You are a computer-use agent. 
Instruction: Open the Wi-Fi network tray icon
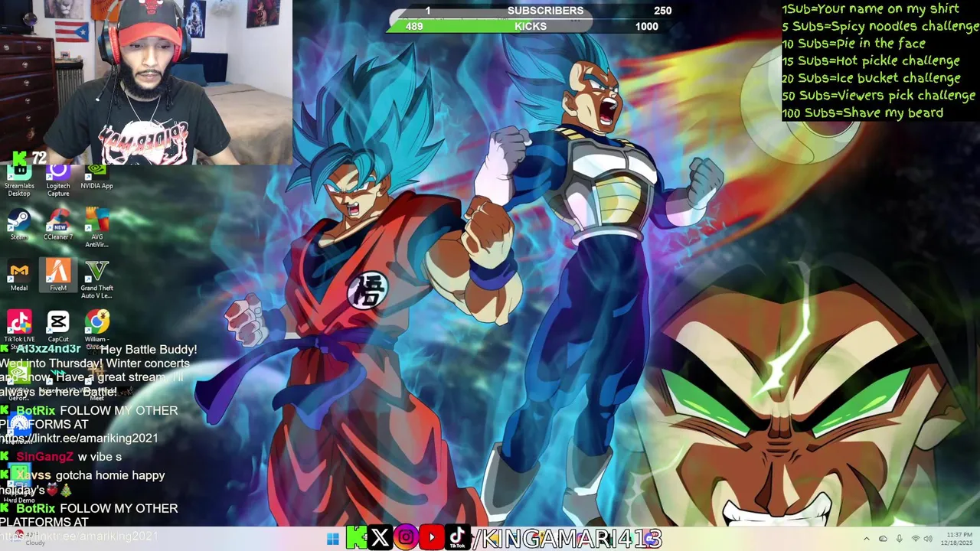point(915,539)
